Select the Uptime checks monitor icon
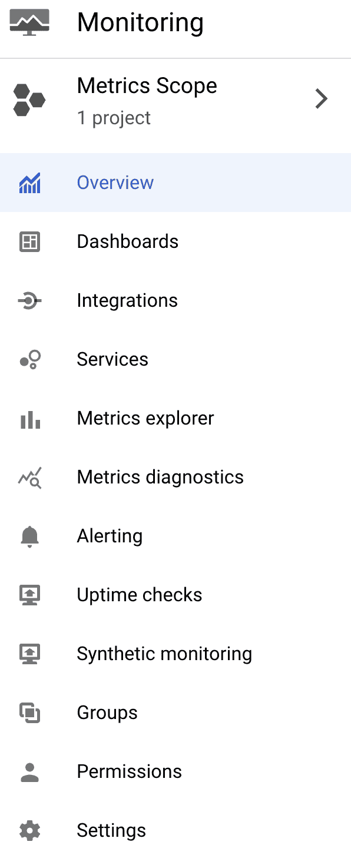351x868 pixels. pyautogui.click(x=30, y=595)
